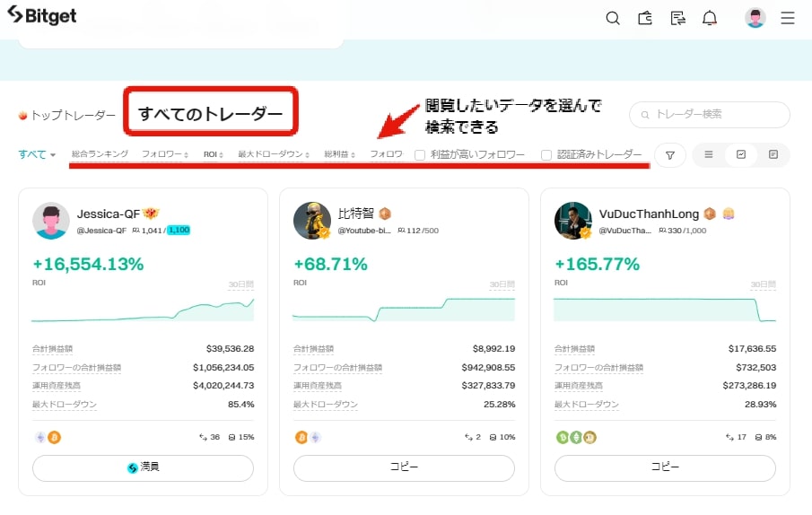
Task: Select the 総合ランキング sort tab
Action: click(x=100, y=154)
